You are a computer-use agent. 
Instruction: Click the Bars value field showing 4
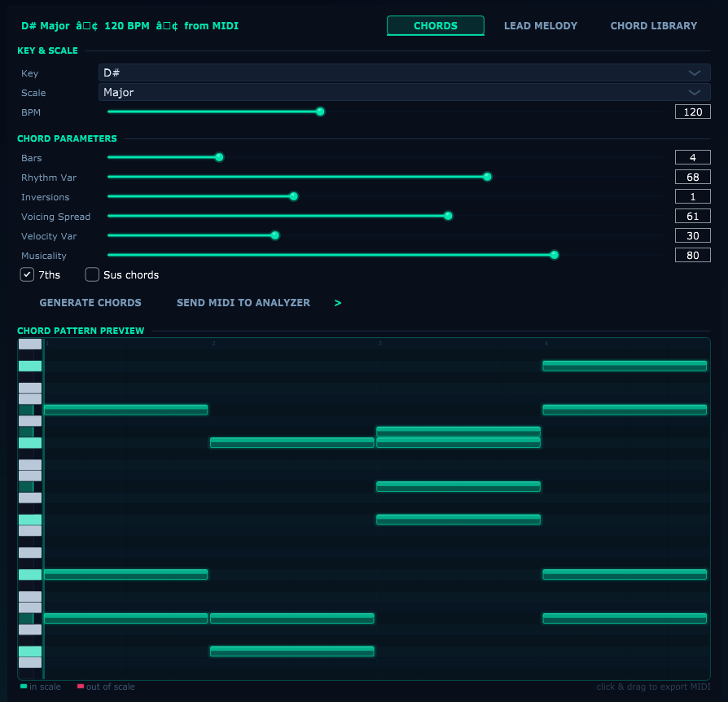tap(692, 157)
